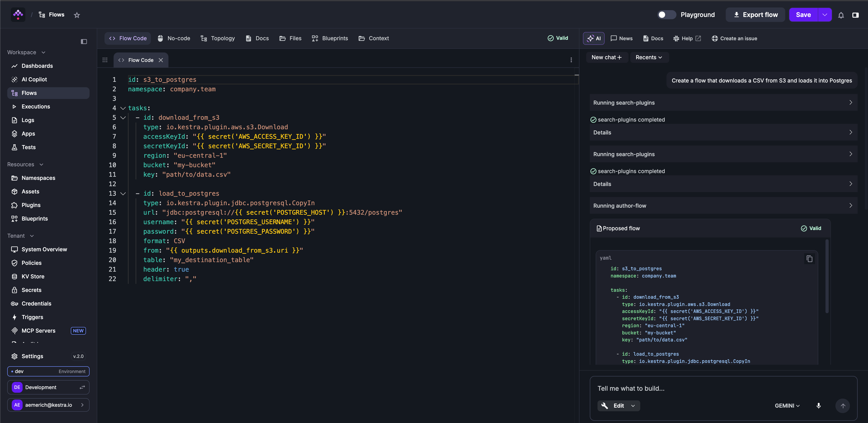Open Logs from the sidebar

tap(48, 120)
